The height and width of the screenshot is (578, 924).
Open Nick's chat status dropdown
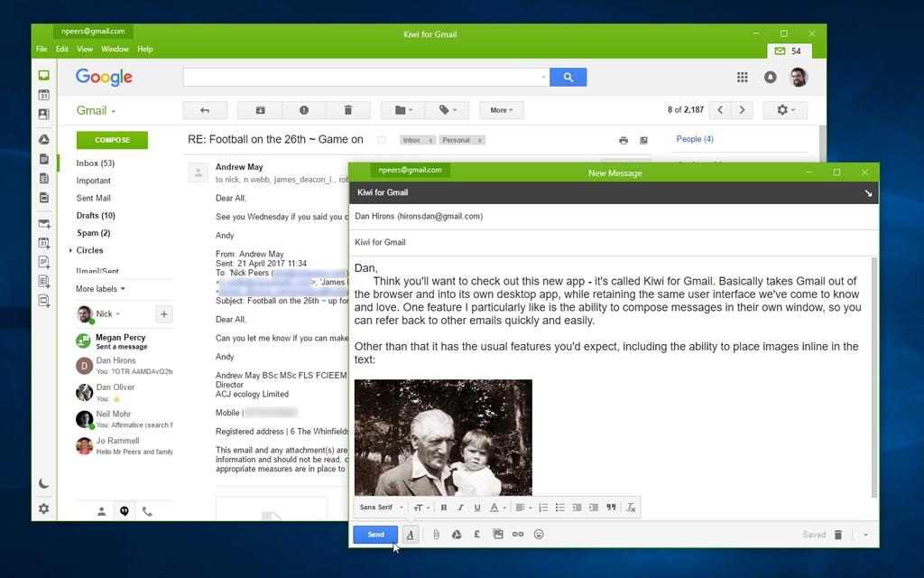coord(108,313)
